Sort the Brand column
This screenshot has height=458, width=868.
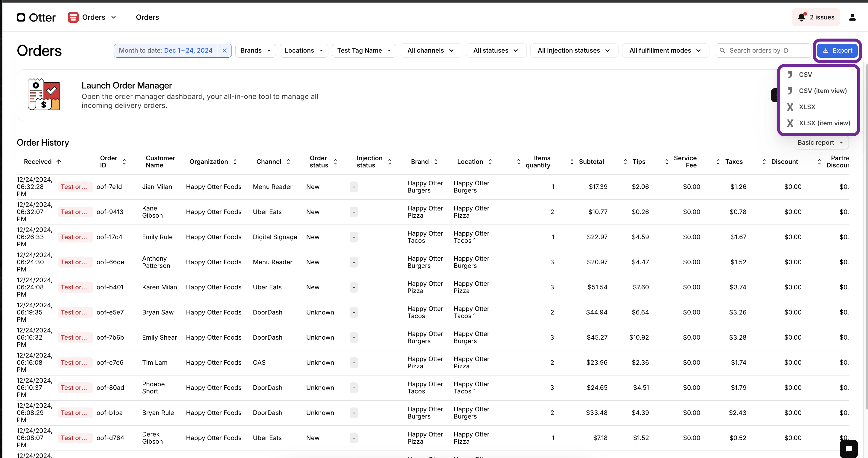[436, 162]
